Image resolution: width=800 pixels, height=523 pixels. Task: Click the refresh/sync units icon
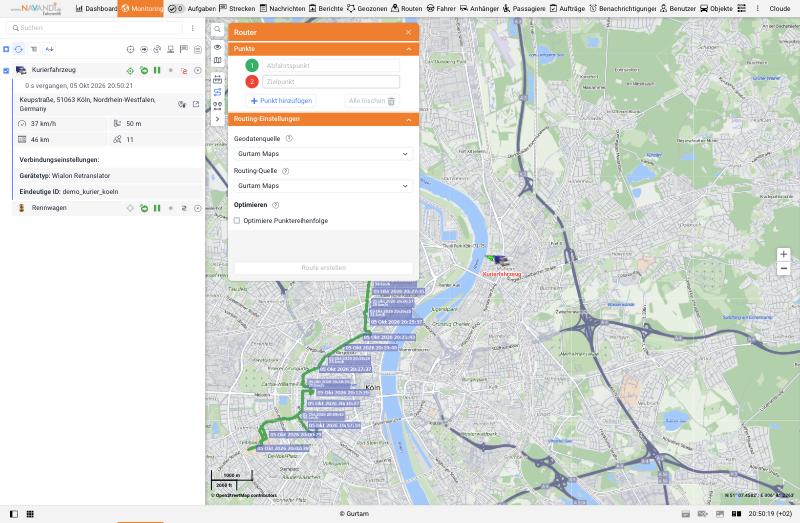[x=19, y=49]
